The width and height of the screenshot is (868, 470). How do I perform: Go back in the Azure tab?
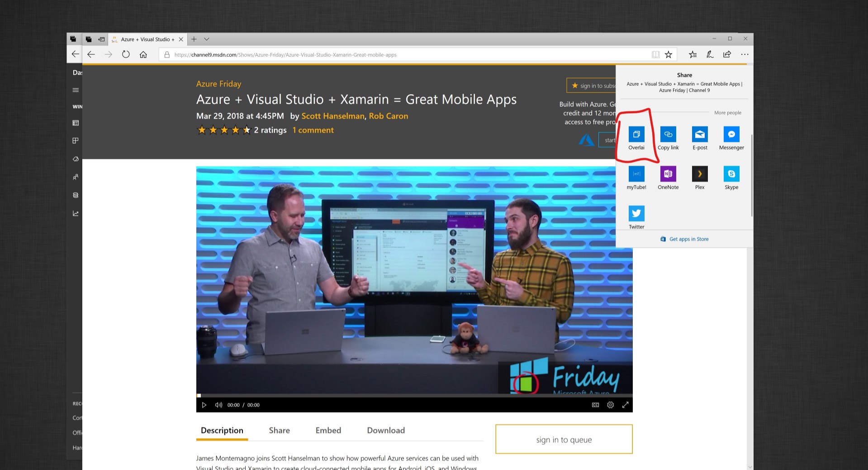(91, 55)
